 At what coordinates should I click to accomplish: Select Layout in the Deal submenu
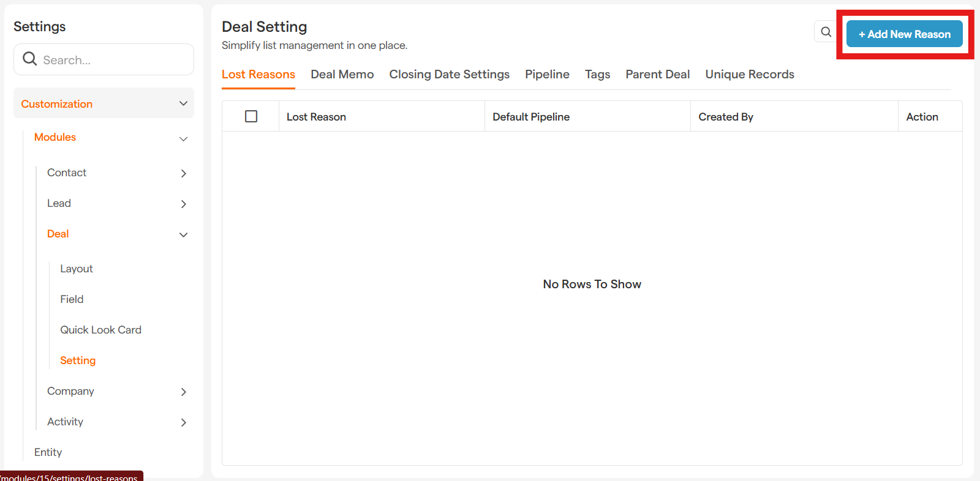click(77, 269)
